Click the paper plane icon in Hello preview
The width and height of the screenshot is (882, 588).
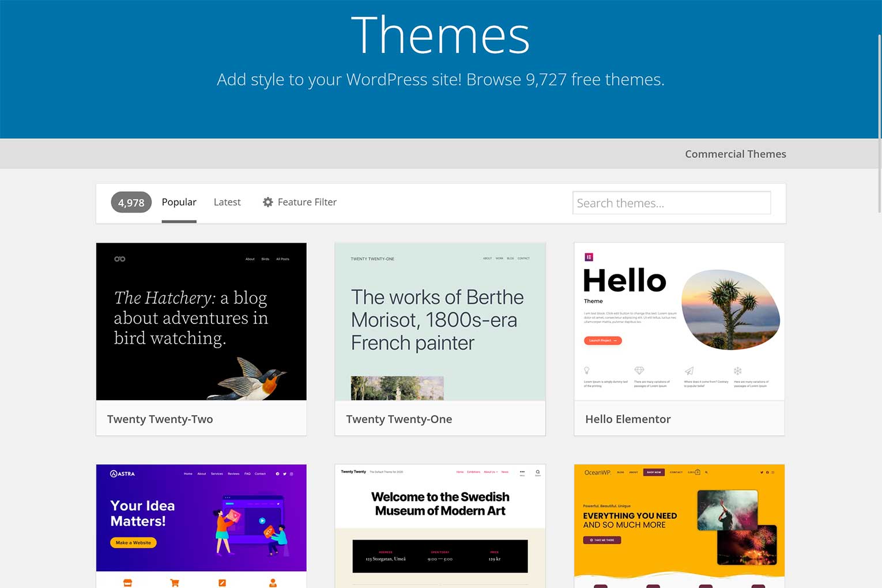point(689,370)
